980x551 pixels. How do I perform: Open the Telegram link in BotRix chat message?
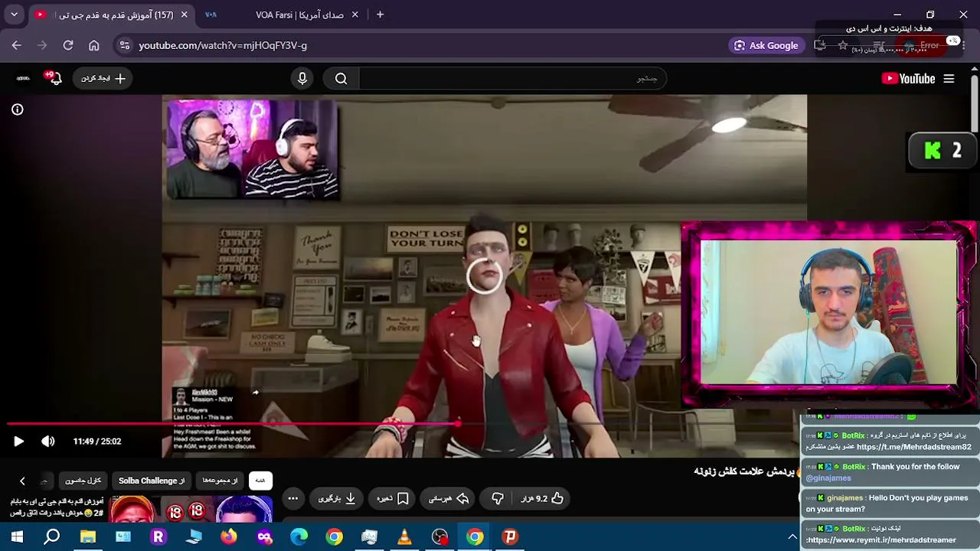point(914,447)
